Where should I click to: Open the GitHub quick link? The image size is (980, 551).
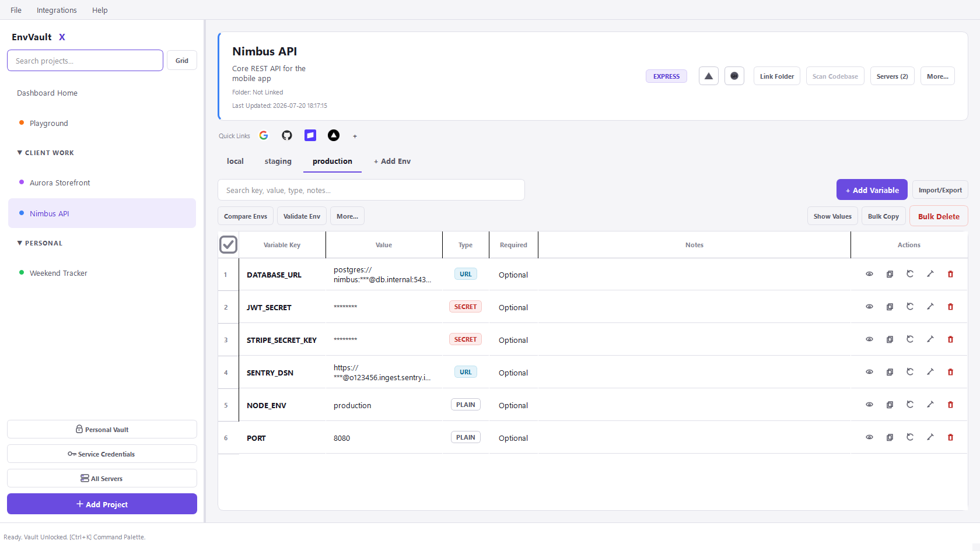coord(287,135)
